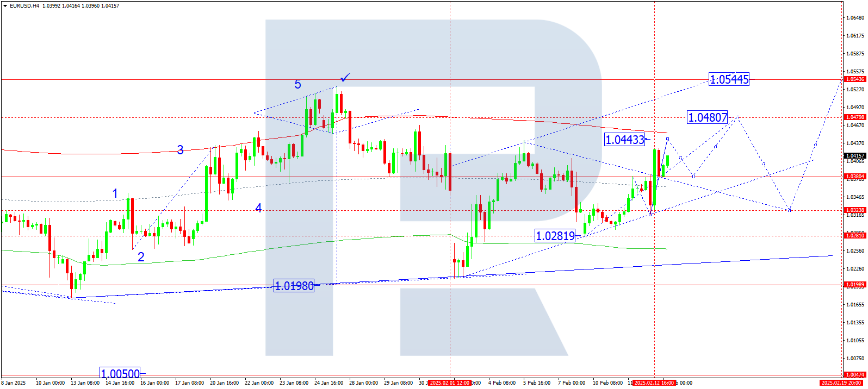
Task: Click the 1.03465 price scale value
Action: click(x=855, y=197)
